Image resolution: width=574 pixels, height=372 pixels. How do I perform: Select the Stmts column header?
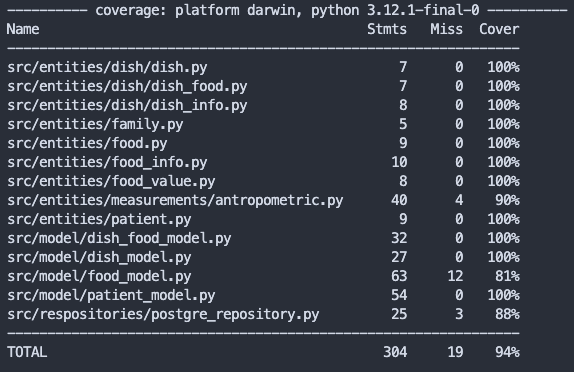pyautogui.click(x=387, y=29)
